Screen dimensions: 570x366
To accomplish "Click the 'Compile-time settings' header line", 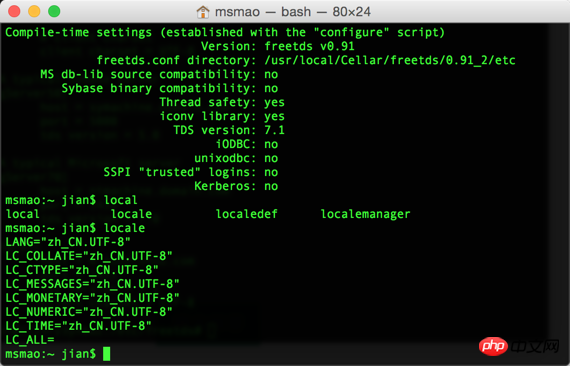I will 225,33.
